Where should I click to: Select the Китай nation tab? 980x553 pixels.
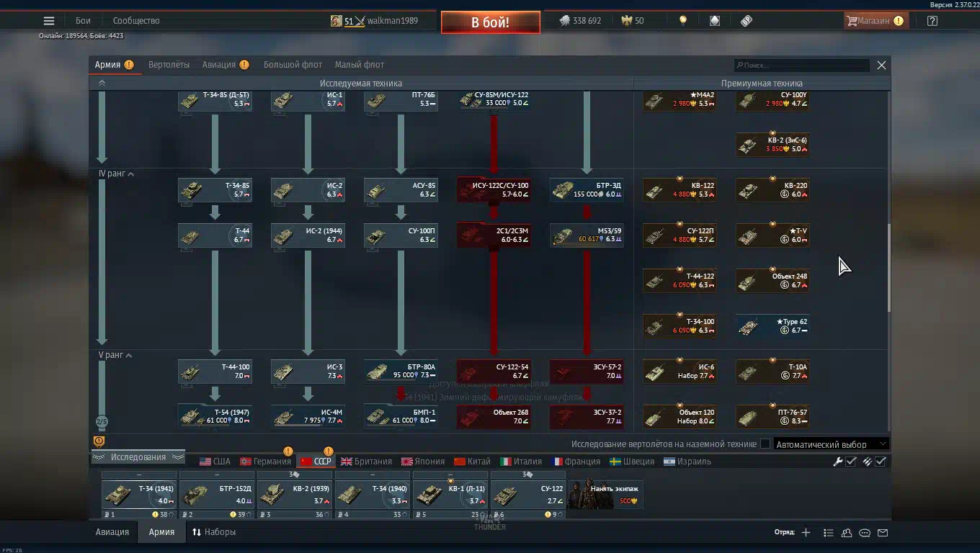pyautogui.click(x=472, y=462)
